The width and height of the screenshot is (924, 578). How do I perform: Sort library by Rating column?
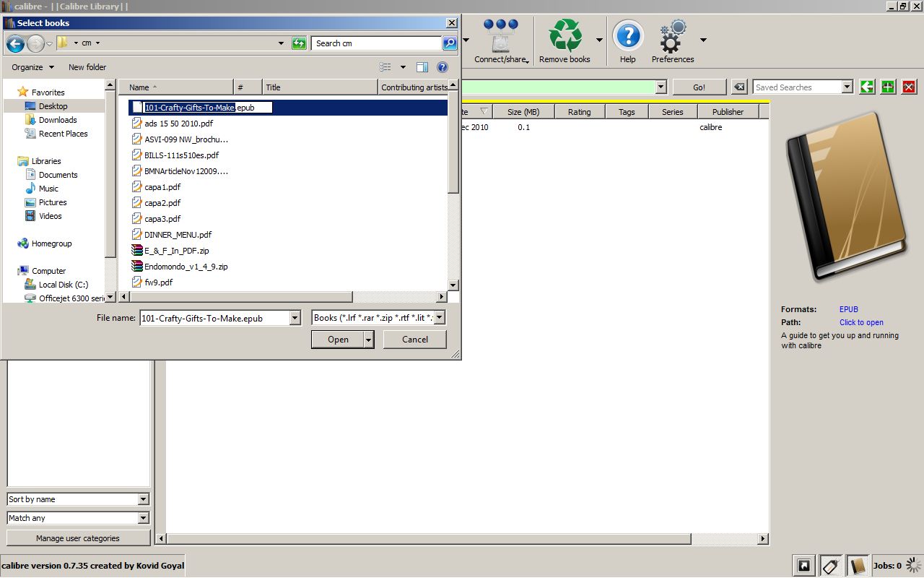pos(580,112)
